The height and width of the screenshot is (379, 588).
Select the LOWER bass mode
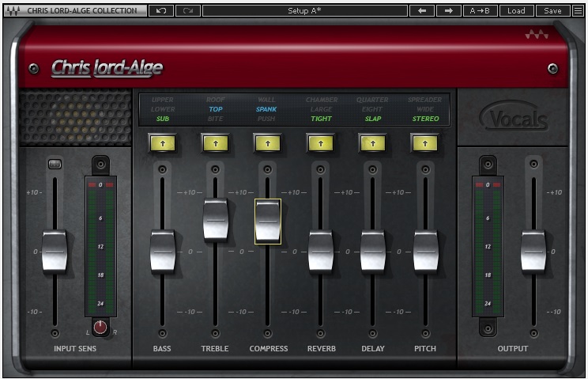tap(163, 109)
